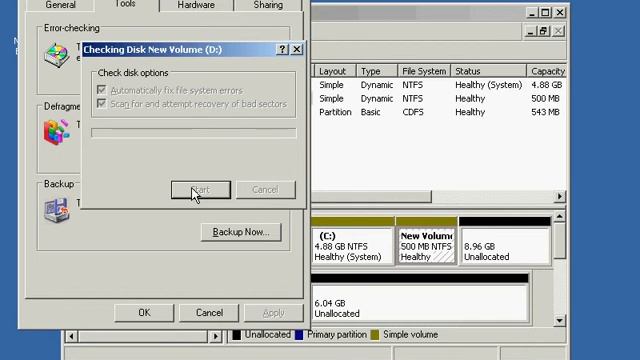Click the Defragmentation colored blocks icon

pos(56,132)
